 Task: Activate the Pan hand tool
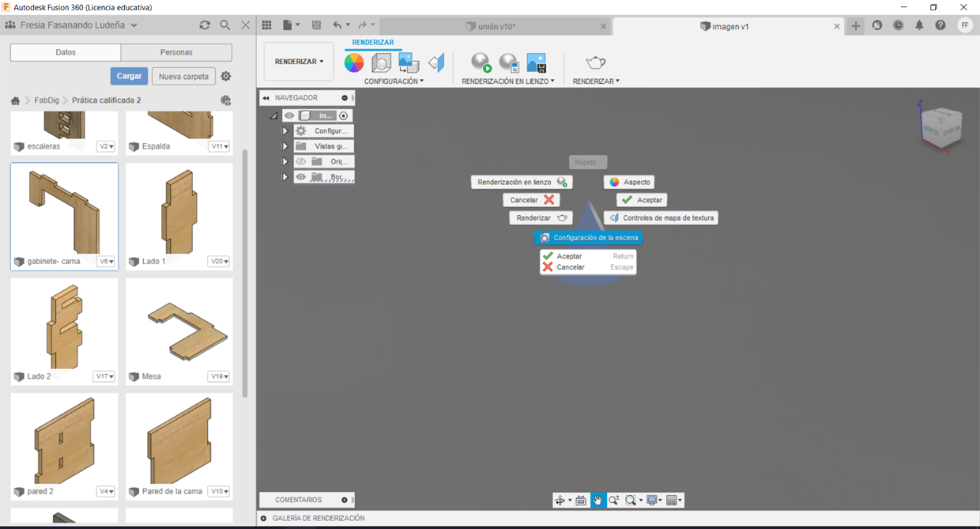(x=598, y=500)
